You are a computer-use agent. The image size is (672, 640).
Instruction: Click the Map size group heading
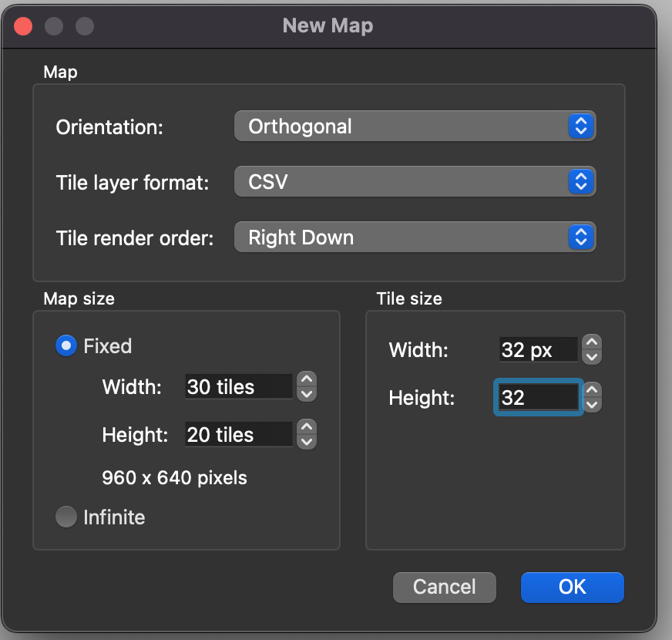79,298
